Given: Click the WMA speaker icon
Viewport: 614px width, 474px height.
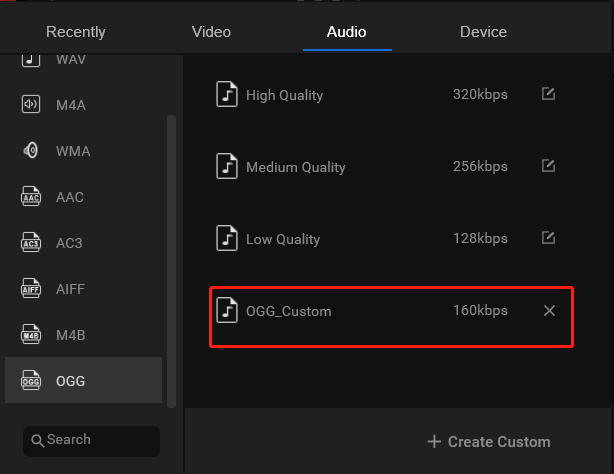Looking at the screenshot, I should pyautogui.click(x=31, y=150).
